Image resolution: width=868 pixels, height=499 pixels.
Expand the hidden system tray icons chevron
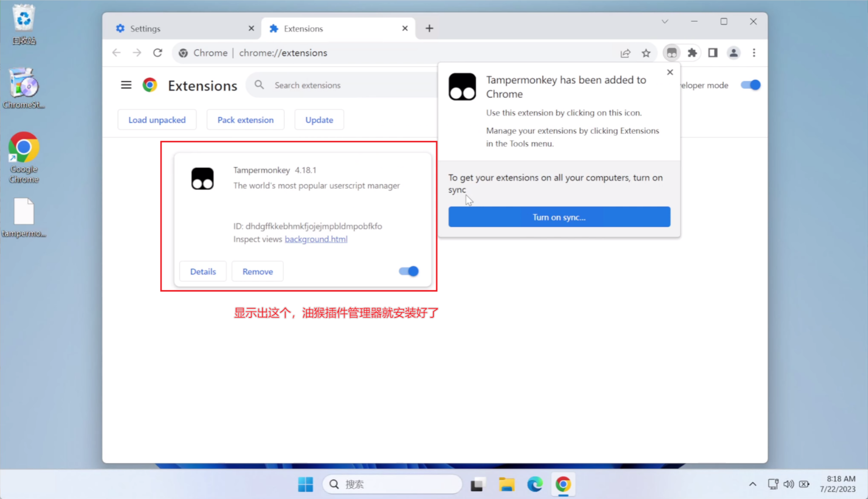coord(752,484)
